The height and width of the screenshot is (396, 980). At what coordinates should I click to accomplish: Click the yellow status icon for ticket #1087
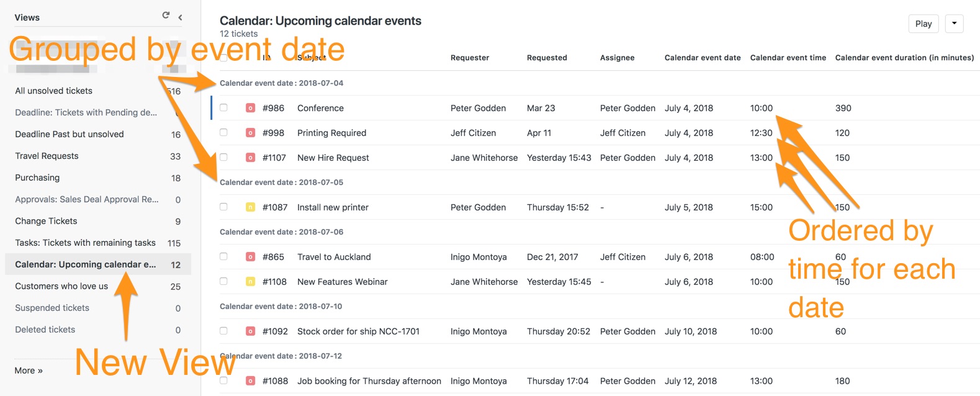(250, 207)
